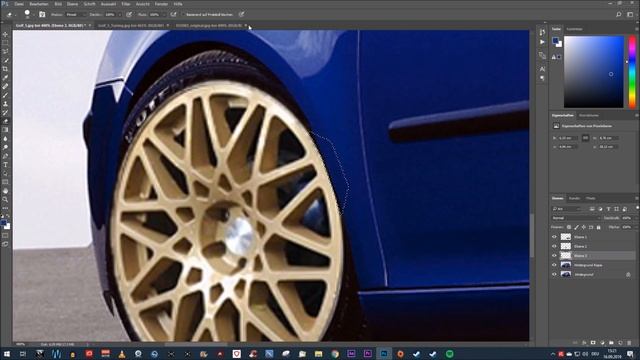
Task: Click foreground color swatch in toolbox
Action: pos(3,223)
